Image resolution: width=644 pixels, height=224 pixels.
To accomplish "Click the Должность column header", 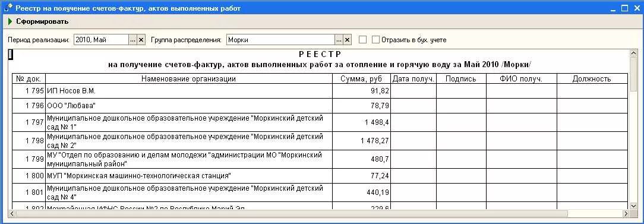I will tap(592, 79).
